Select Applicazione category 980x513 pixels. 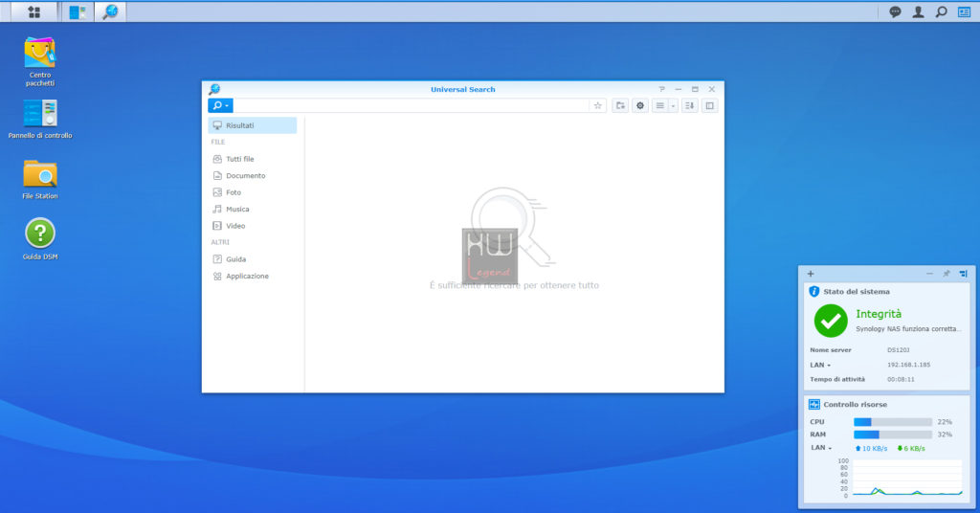253,276
